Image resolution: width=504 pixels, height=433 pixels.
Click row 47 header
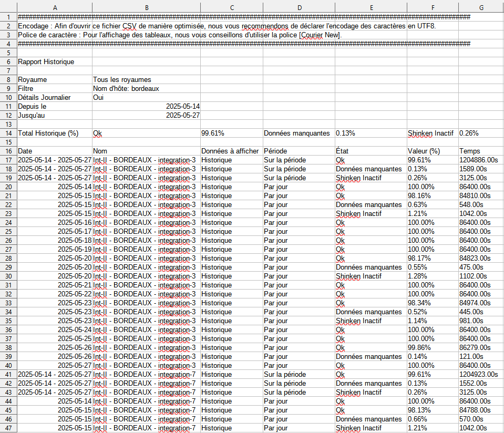(x=8, y=428)
